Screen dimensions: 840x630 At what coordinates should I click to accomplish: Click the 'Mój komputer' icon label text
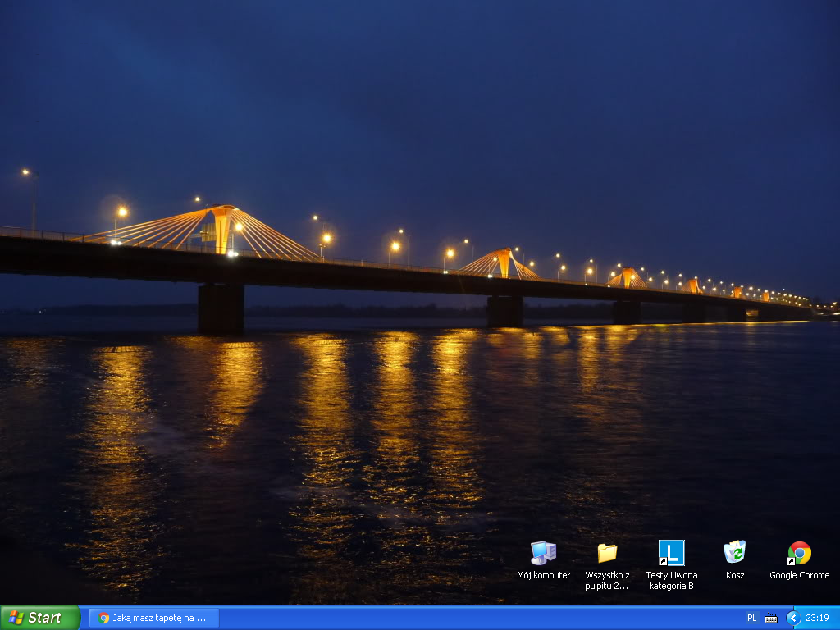[543, 575]
